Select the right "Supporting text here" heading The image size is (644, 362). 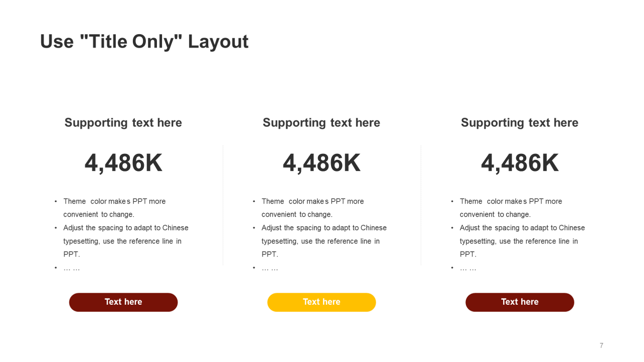tap(520, 123)
